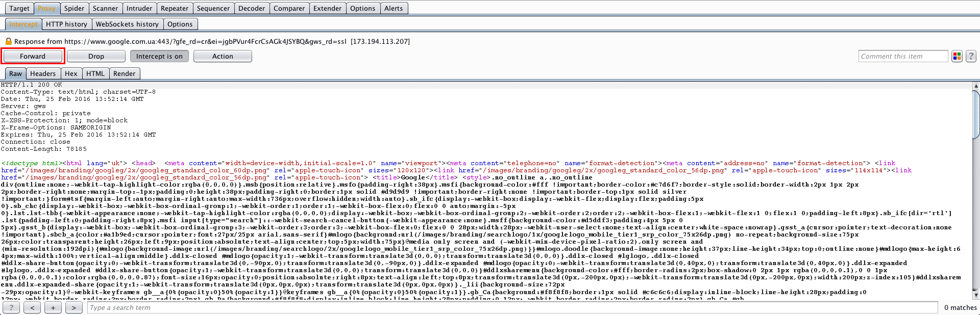Click the Cache-Control: private line
The width and height of the screenshot is (980, 315).
click(45, 113)
